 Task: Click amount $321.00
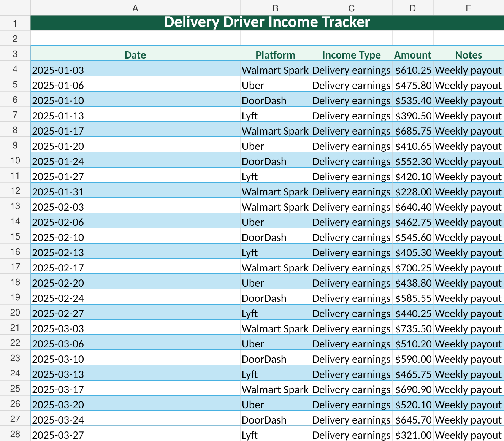(x=413, y=434)
